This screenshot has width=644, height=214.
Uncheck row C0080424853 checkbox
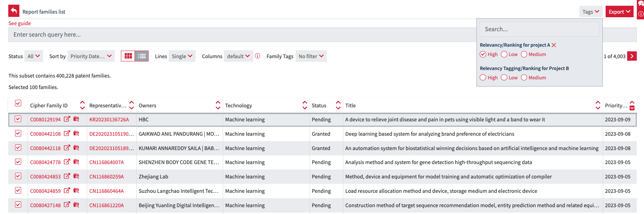click(18, 176)
